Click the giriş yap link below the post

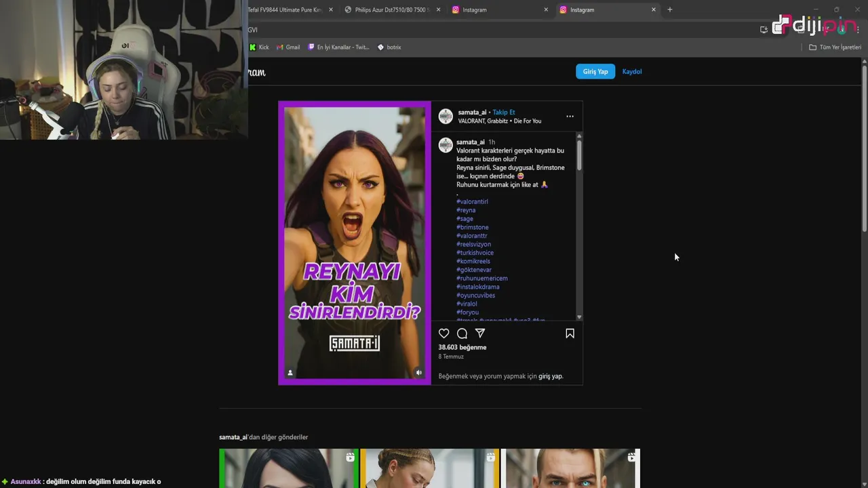click(551, 376)
